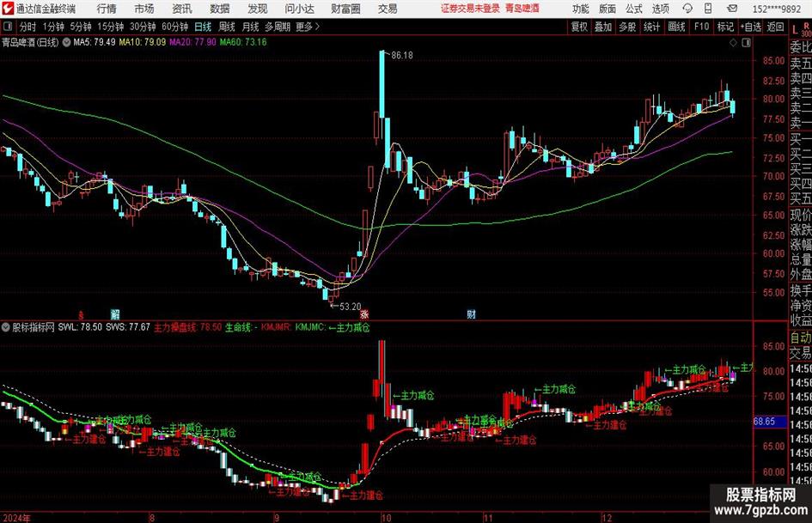Click the 解 marker on the date axis
This screenshot has width=812, height=523.
tap(115, 313)
